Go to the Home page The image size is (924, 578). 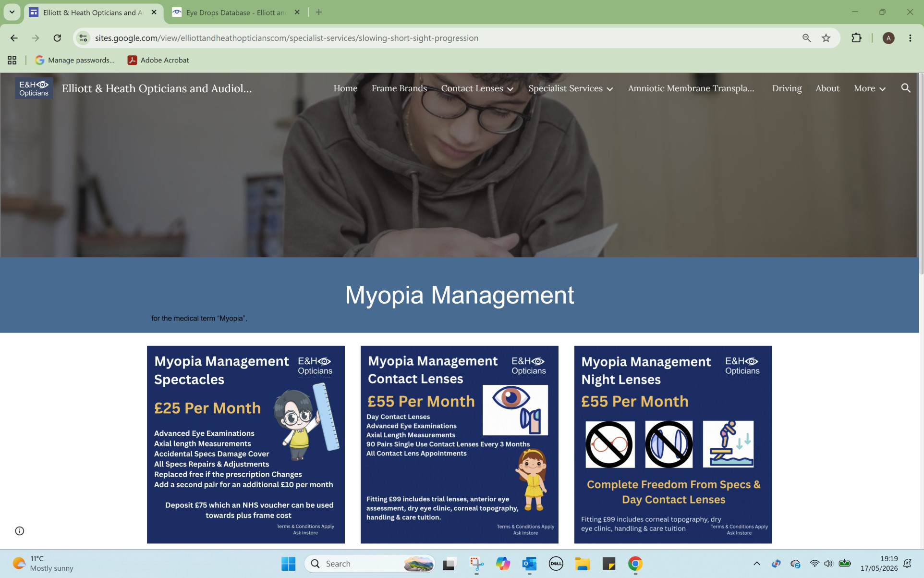pos(345,88)
